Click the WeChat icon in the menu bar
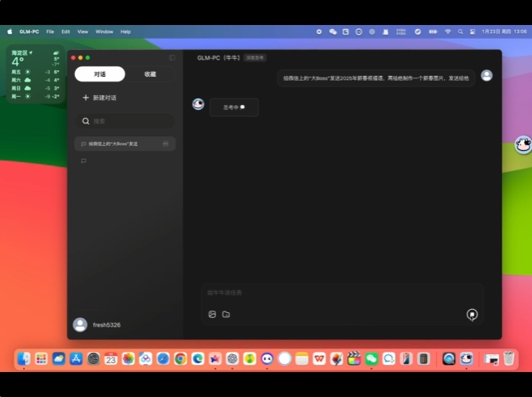Viewport: 532px width, 397px height. [x=333, y=31]
